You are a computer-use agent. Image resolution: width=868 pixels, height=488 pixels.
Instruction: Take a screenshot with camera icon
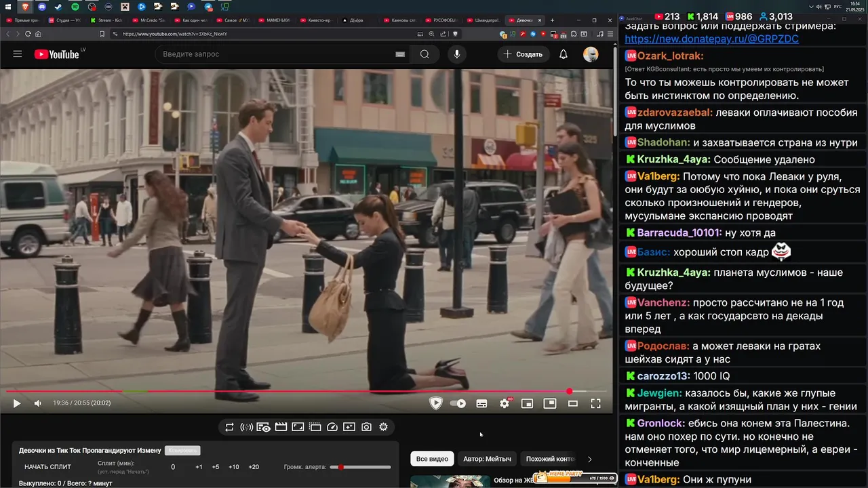point(366,427)
